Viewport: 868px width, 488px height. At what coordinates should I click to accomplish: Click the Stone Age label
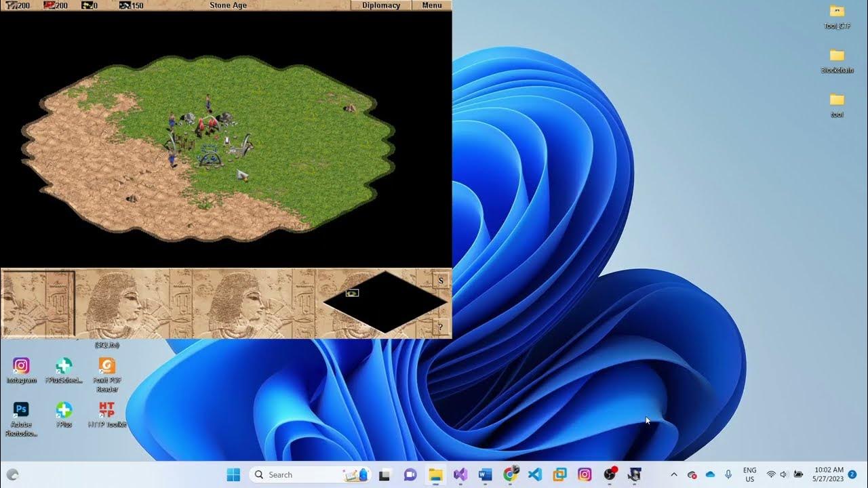pos(228,5)
